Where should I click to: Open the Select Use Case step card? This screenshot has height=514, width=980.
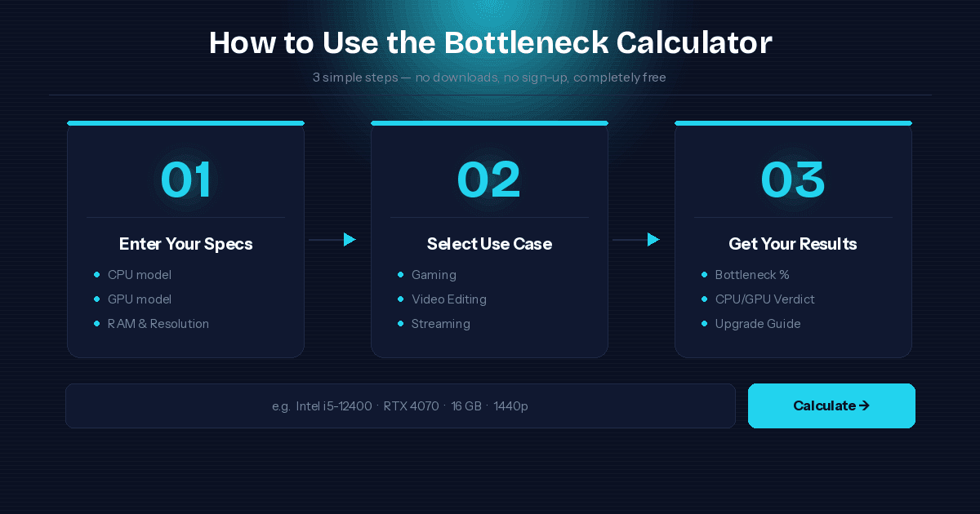489,241
